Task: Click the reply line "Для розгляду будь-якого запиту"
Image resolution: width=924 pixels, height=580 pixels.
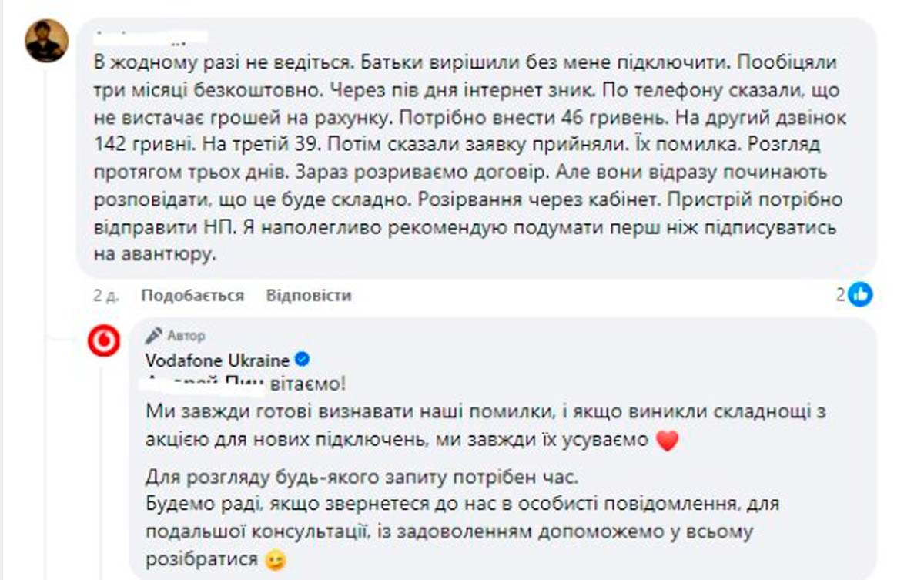Action: (361, 478)
